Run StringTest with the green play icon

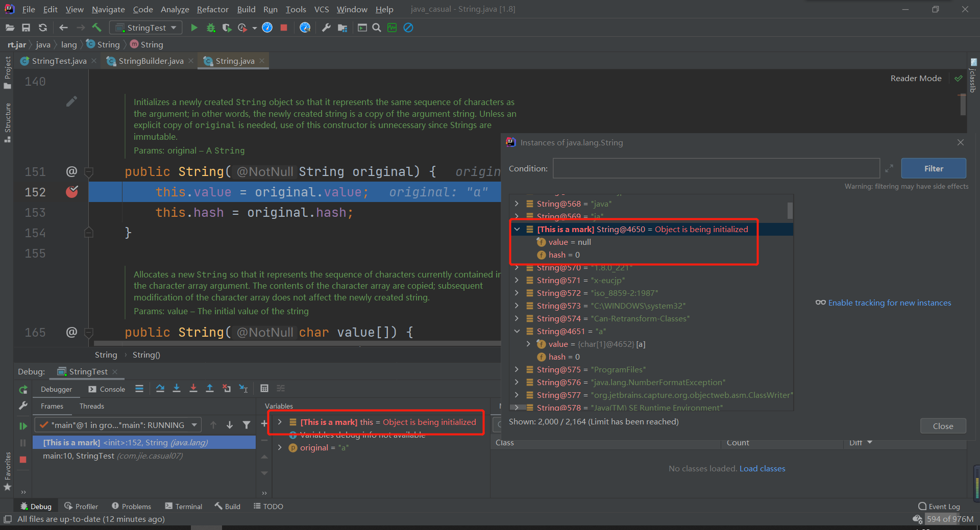[194, 28]
